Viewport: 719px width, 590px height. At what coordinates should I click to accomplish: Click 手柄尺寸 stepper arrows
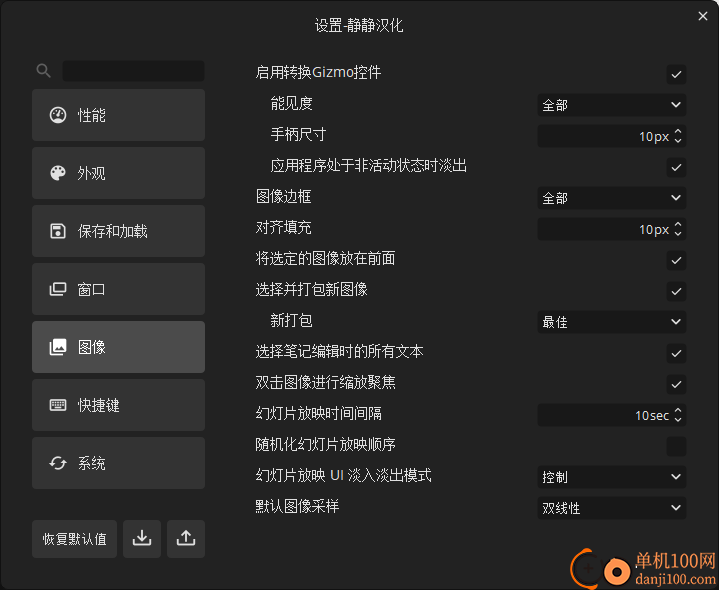point(678,136)
